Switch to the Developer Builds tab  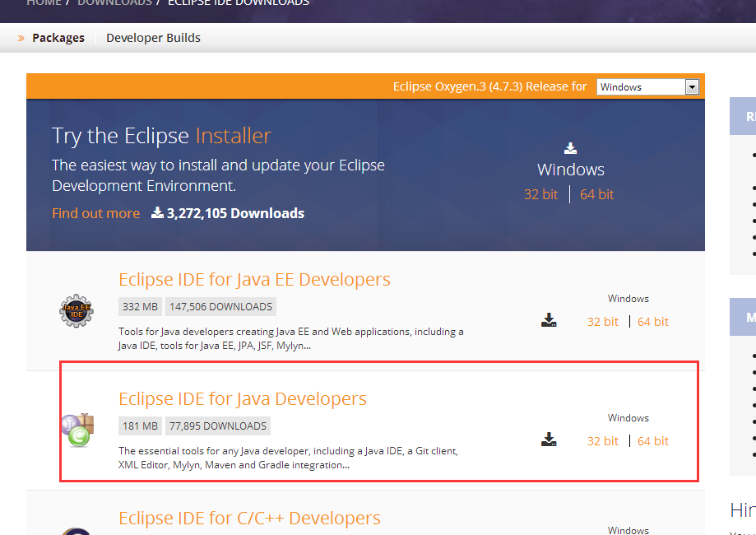point(153,38)
